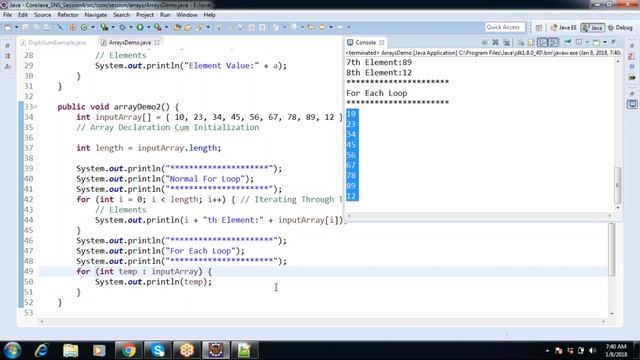Click the Save toolbar icon
640x360 pixels.
tap(25, 27)
